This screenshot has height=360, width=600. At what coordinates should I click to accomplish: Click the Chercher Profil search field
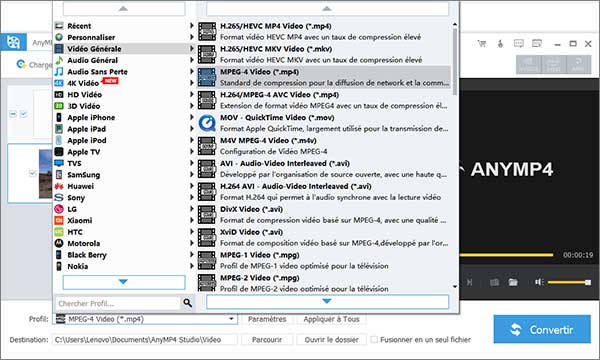[x=117, y=303]
